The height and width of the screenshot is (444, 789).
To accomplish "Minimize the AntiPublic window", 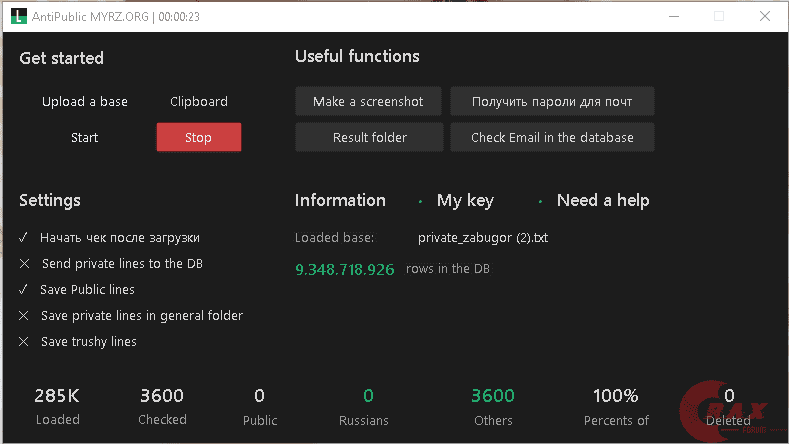I will coord(674,16).
